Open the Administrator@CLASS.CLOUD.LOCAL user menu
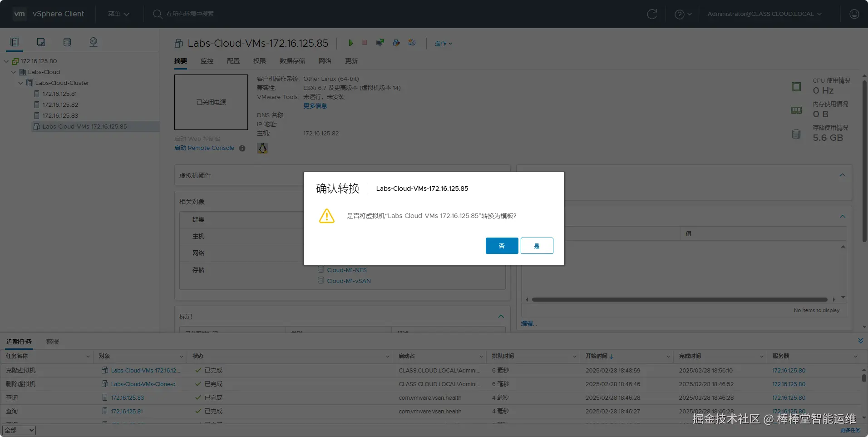This screenshot has width=868, height=437. tap(764, 14)
